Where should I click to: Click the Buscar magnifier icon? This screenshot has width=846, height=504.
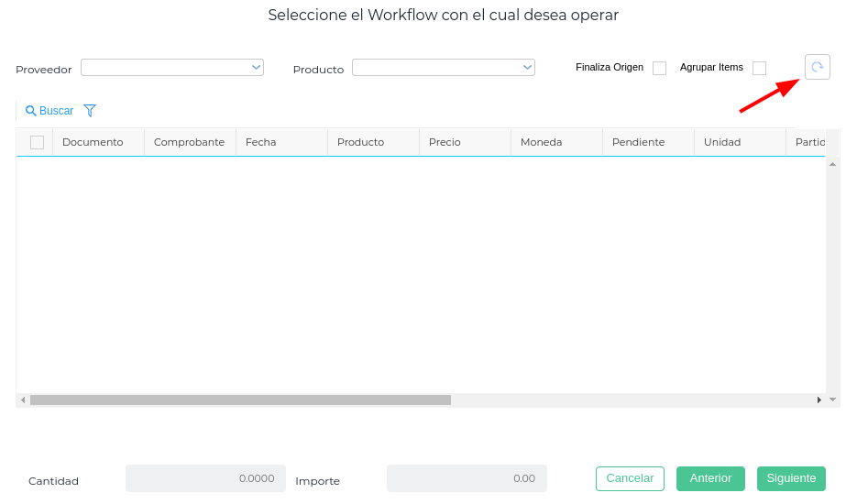coord(31,111)
